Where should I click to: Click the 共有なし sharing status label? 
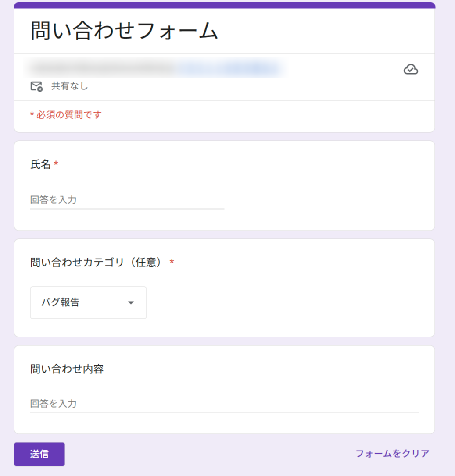coord(70,86)
